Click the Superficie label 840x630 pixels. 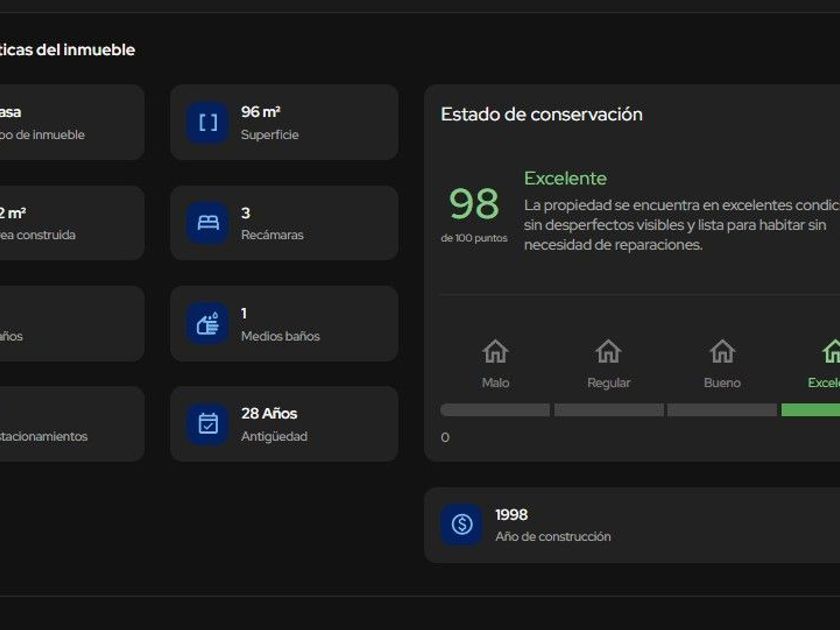coord(270,135)
